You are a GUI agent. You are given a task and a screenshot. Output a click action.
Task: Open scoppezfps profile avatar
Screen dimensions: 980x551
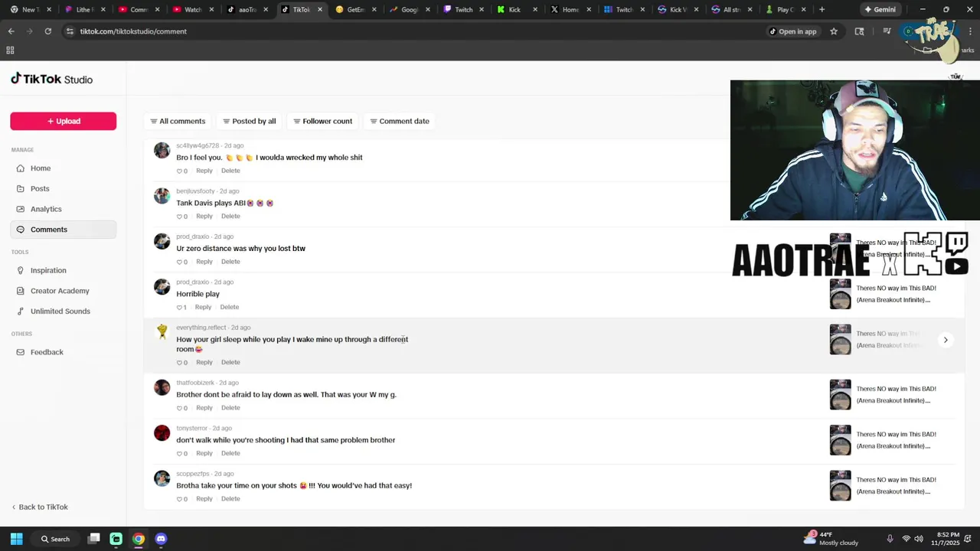(162, 478)
